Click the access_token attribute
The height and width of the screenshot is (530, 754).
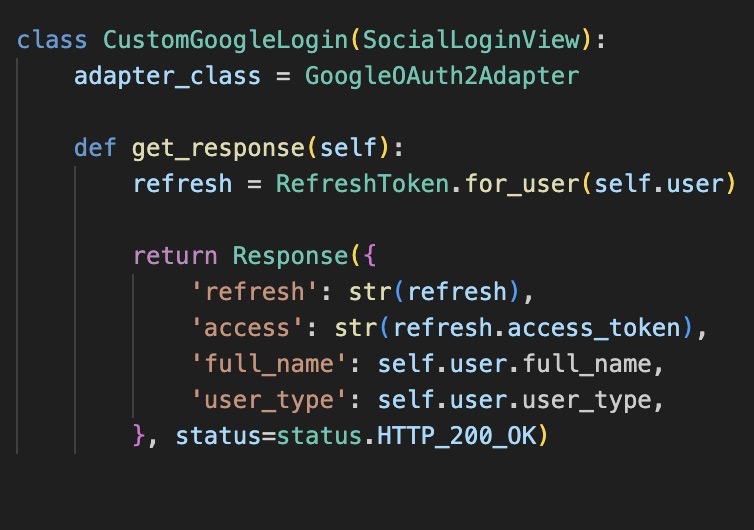[x=609, y=329]
